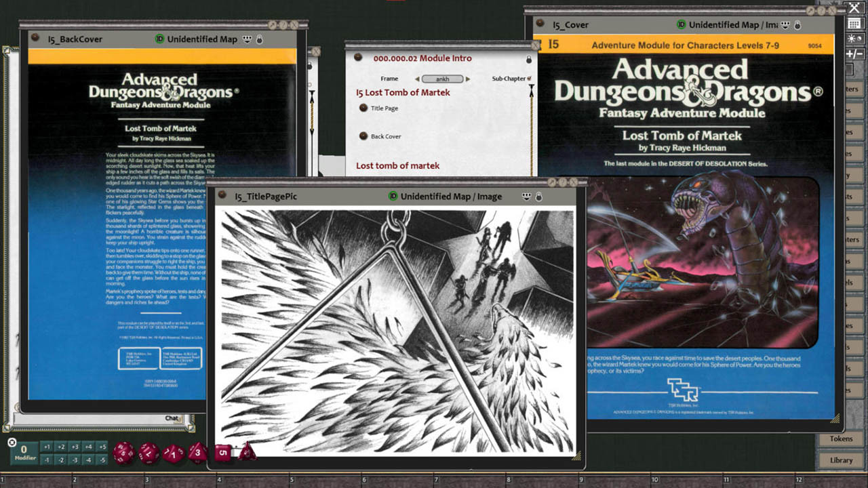Toggle the Module Intro lock icon

(529, 59)
